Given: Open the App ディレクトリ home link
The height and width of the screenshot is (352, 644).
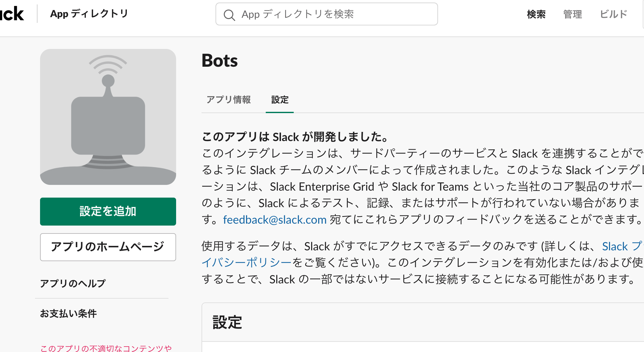Looking at the screenshot, I should (89, 14).
